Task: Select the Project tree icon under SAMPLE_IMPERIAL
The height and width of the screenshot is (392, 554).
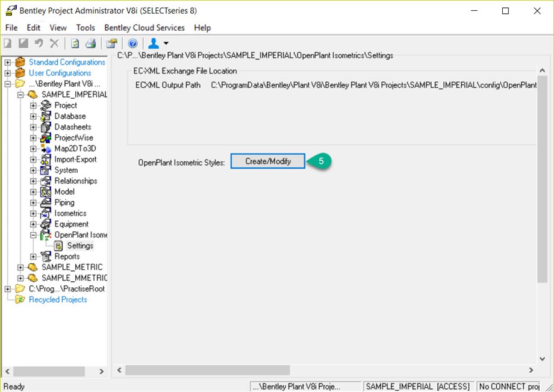Action: (x=47, y=105)
